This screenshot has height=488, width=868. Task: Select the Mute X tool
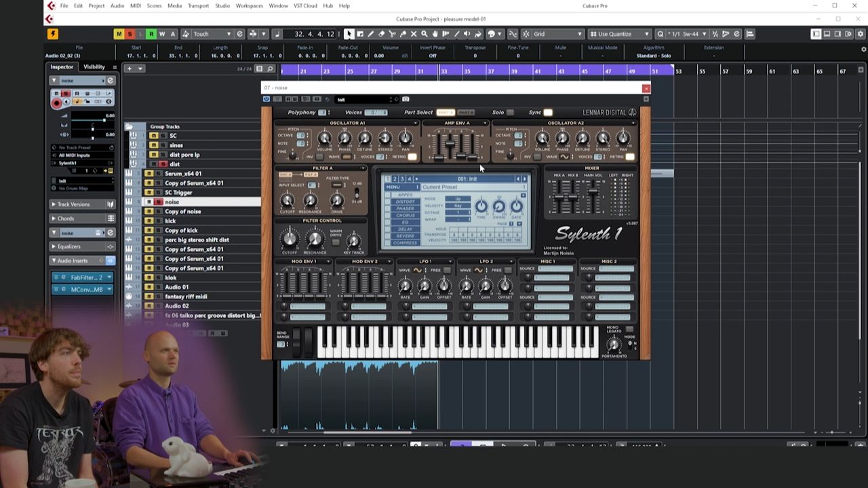414,34
